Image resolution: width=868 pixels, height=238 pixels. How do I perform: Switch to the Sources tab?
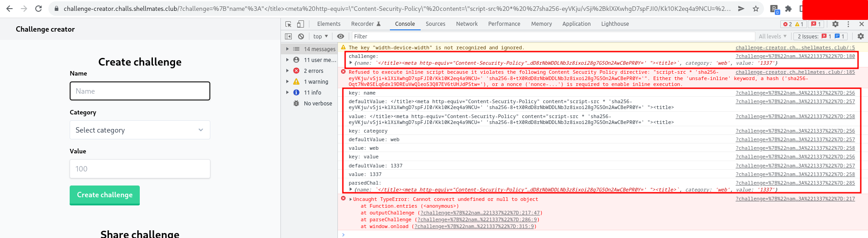(435, 24)
